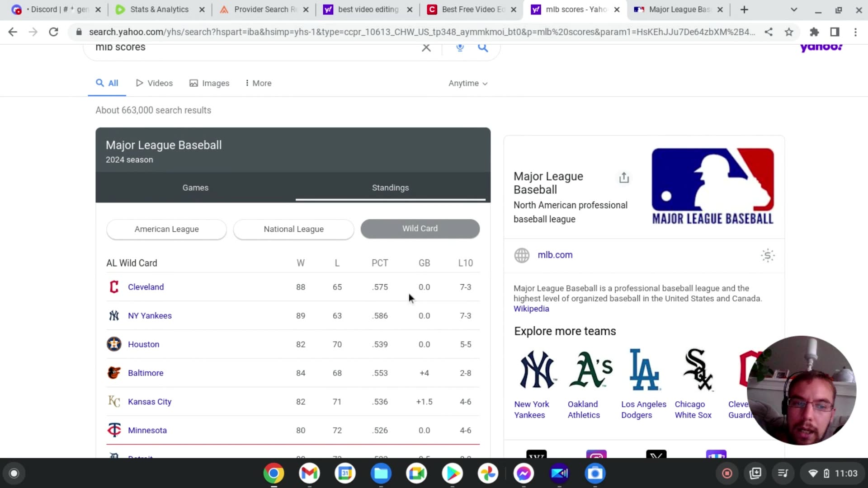Image resolution: width=868 pixels, height=488 pixels.
Task: Click the Oakland Athletics text link
Action: click(x=584, y=410)
